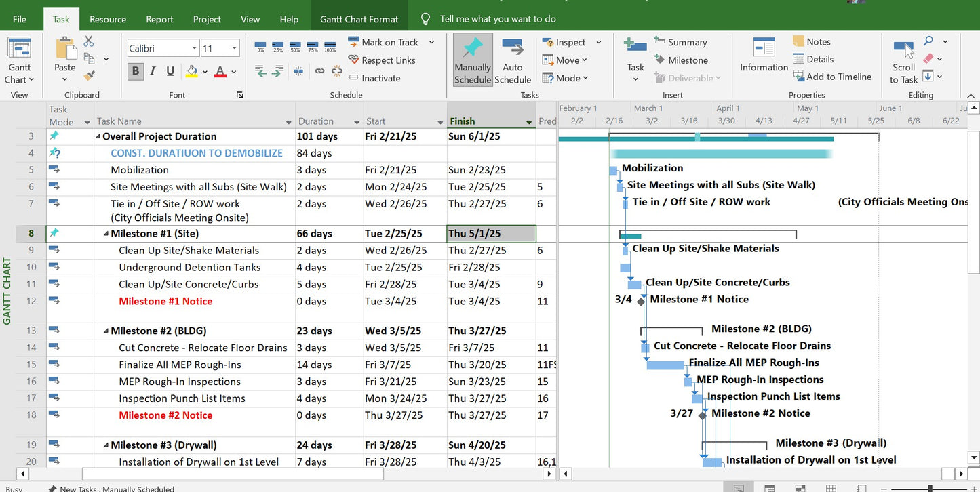Switch to the Resource ribbon tab
This screenshot has height=492, width=980.
tap(108, 19)
